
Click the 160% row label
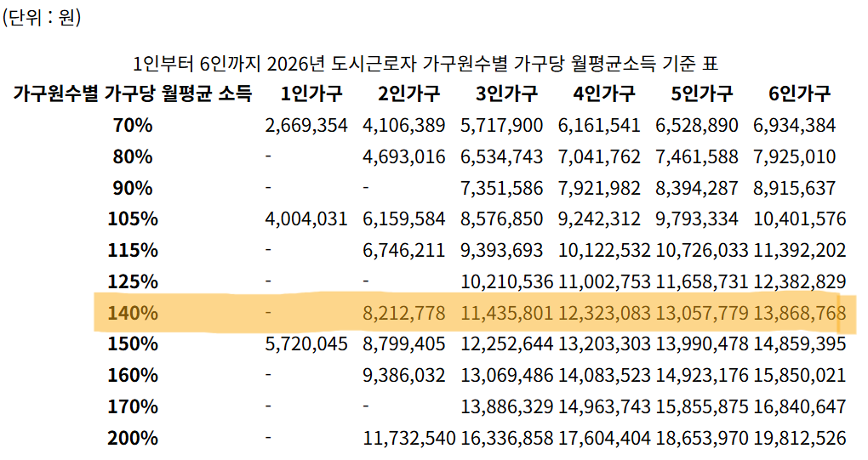click(132, 376)
